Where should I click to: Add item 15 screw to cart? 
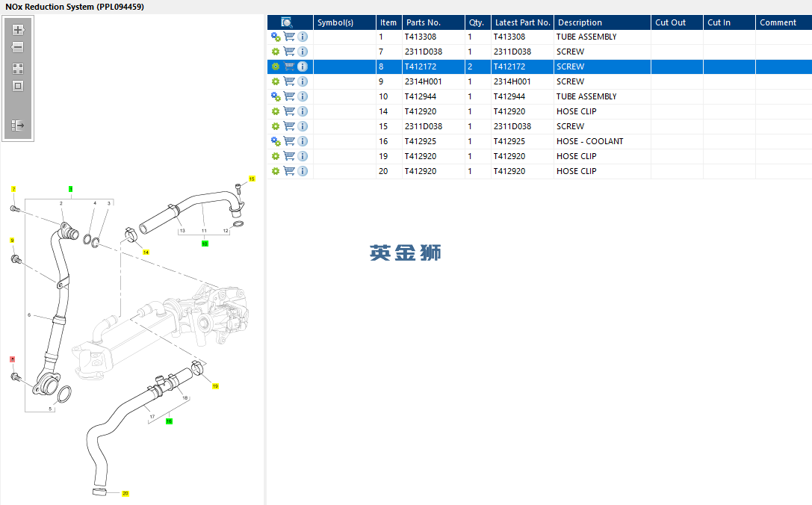point(289,126)
